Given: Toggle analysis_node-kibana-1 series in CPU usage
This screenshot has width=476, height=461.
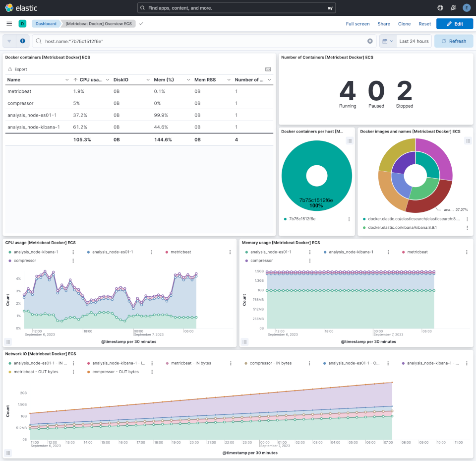Looking at the screenshot, I should point(36,252).
